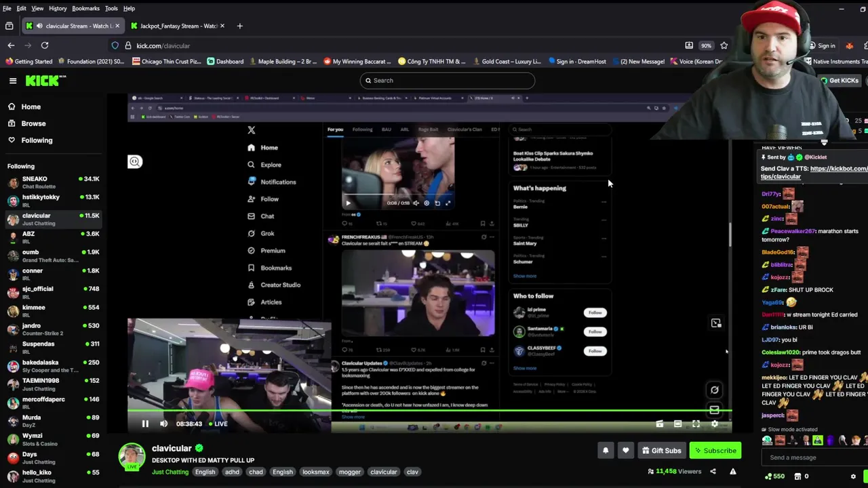Open Firefox list-all-tabs button

click(x=9, y=26)
